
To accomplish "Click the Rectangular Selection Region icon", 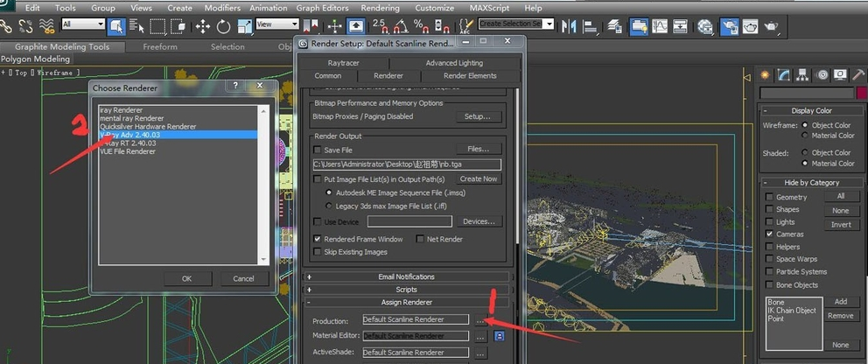I will [x=158, y=25].
